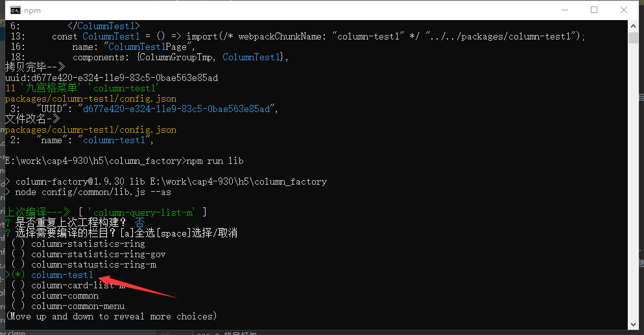Click the orange packages/column-test1/config.json path under 文件改名
The width and height of the screenshot is (644, 335).
click(90, 130)
